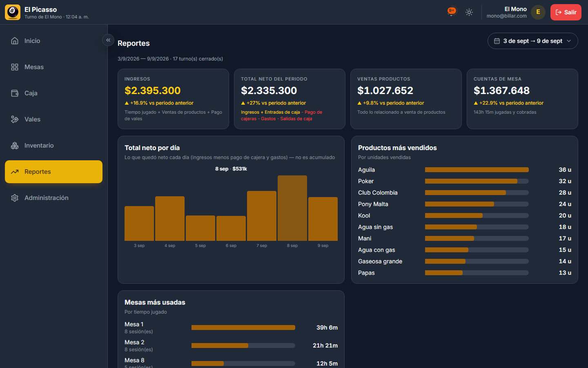The height and width of the screenshot is (368, 588).
Task: Click the Salir logout button
Action: pos(566,12)
